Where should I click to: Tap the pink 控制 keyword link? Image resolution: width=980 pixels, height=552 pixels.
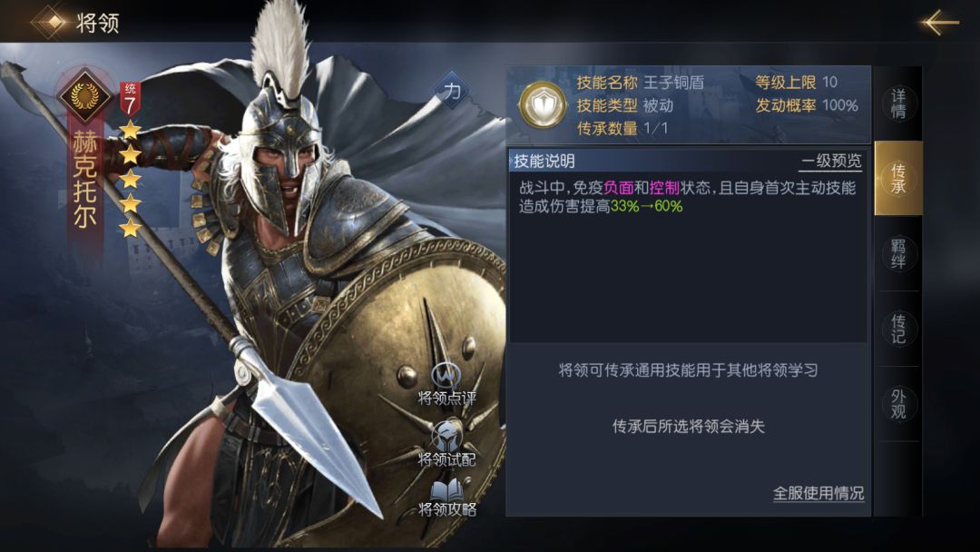[664, 188]
